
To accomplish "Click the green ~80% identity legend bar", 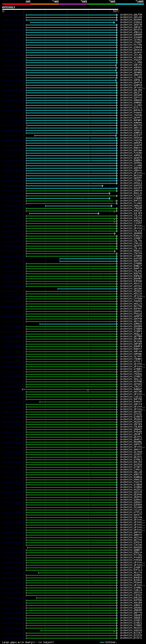I will [101, 4].
